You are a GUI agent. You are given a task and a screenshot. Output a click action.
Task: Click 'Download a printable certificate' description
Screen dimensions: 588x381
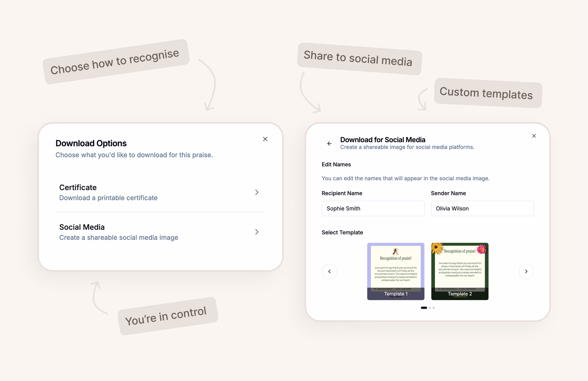pyautogui.click(x=108, y=198)
